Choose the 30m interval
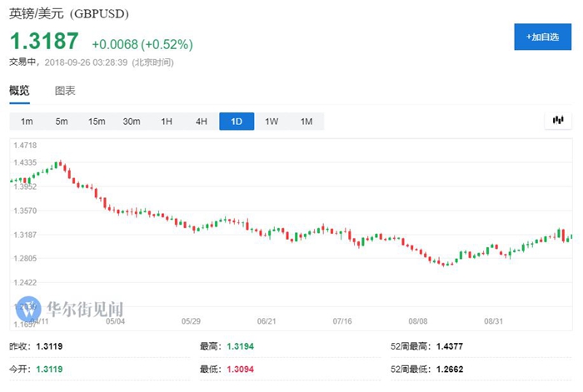 pos(132,122)
